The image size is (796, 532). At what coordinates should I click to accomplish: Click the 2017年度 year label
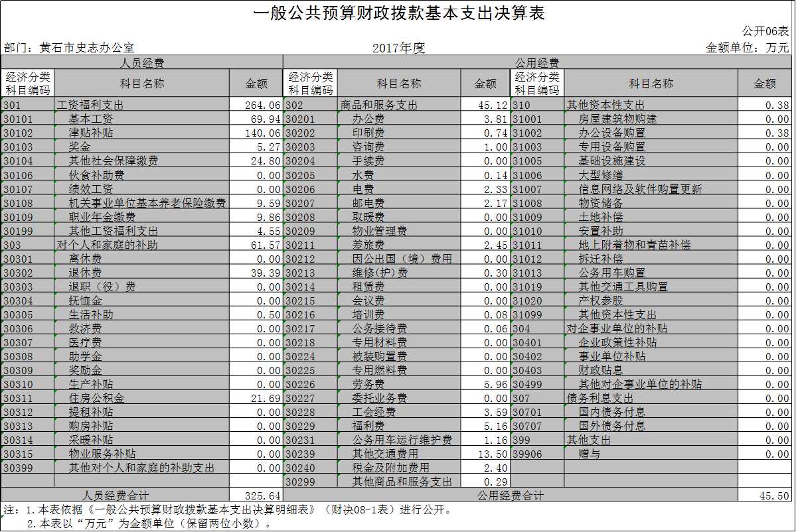click(398, 48)
